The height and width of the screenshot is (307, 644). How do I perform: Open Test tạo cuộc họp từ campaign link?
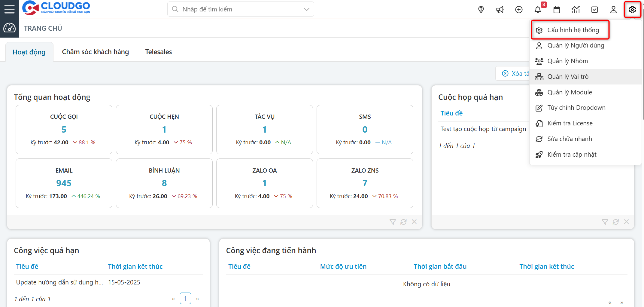click(483, 129)
